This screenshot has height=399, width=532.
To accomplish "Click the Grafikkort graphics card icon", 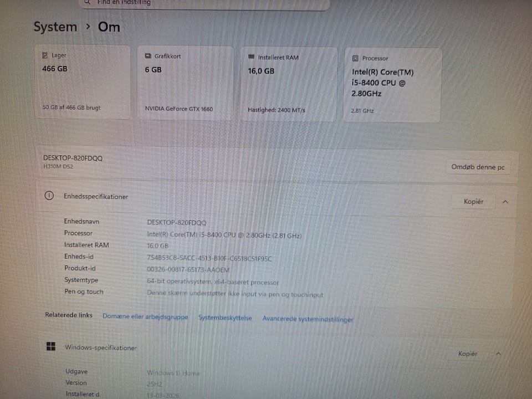I will 148,56.
